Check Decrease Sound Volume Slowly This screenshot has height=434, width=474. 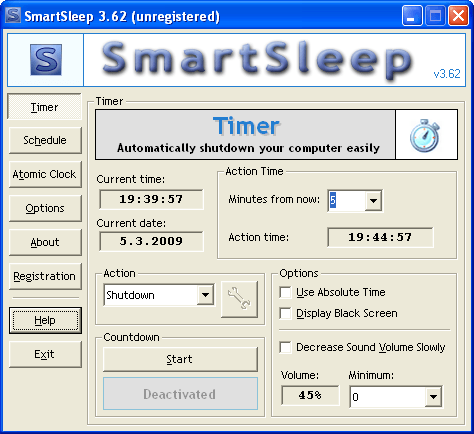coord(285,347)
